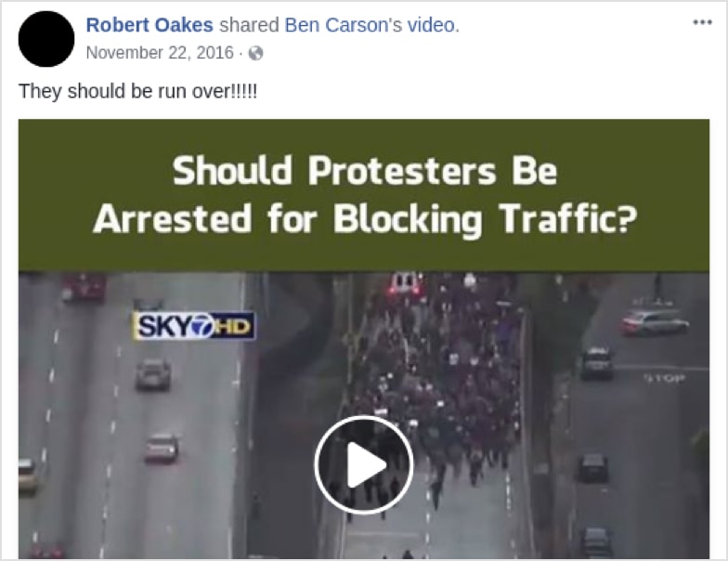The height and width of the screenshot is (561, 728).
Task: Open the post options three-dot menu
Action: click(702, 22)
